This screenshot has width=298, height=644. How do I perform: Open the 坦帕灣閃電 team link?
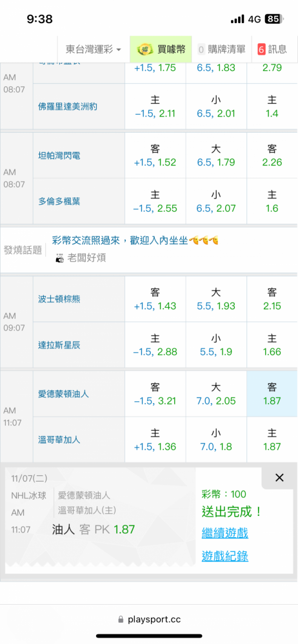59,156
